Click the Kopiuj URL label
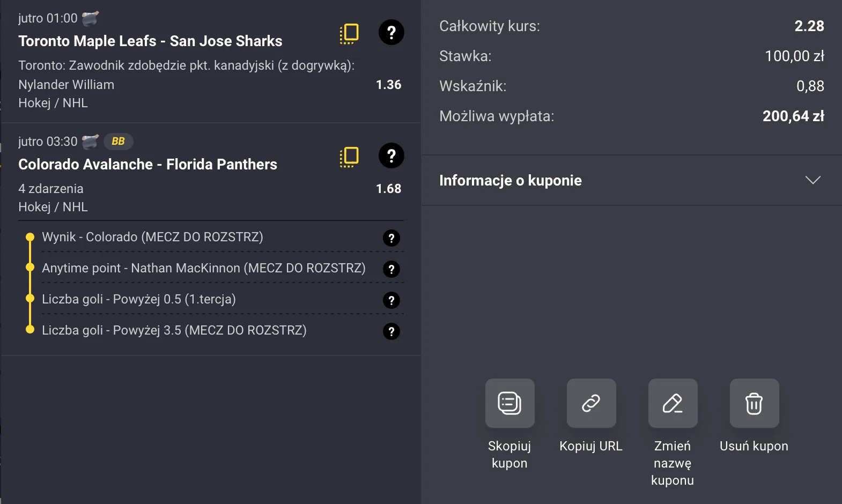This screenshot has width=842, height=504. point(591,446)
